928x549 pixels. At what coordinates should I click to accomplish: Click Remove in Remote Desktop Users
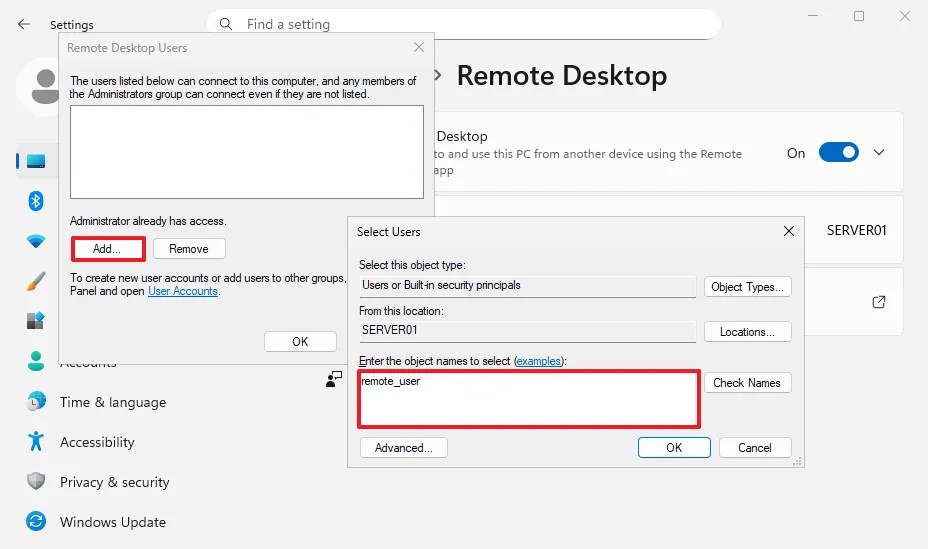[189, 249]
